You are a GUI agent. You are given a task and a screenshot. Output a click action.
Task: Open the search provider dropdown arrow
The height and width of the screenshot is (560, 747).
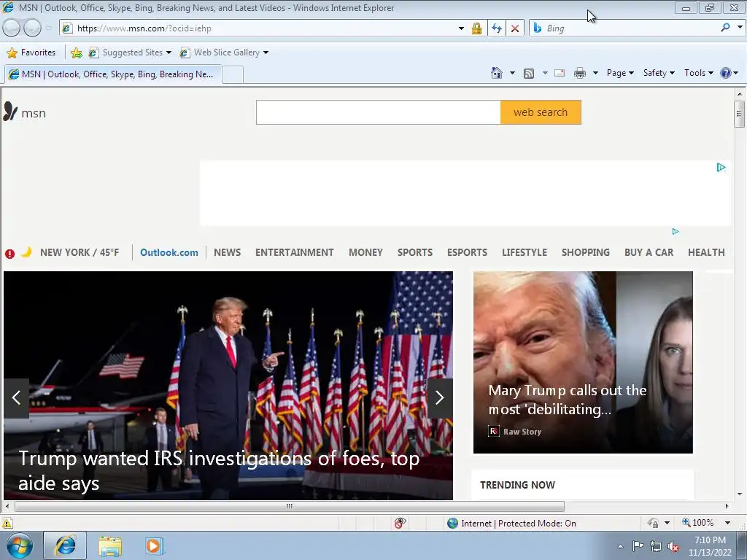click(740, 28)
